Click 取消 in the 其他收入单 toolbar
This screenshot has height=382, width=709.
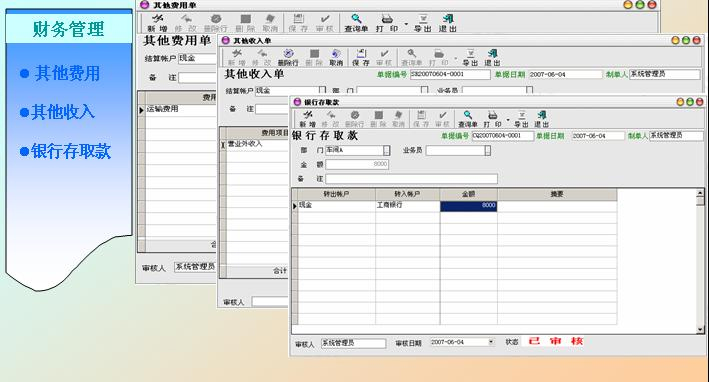[x=336, y=58]
